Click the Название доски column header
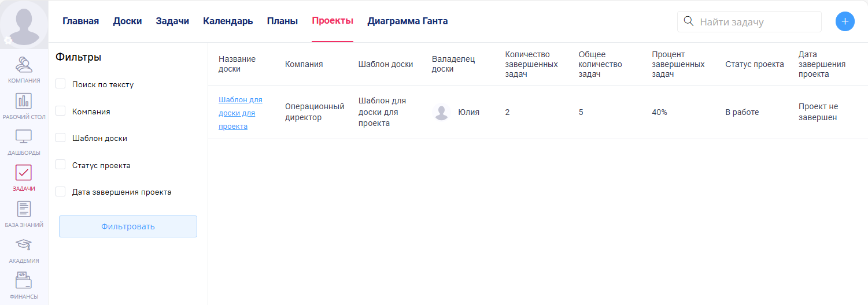 pyautogui.click(x=237, y=64)
